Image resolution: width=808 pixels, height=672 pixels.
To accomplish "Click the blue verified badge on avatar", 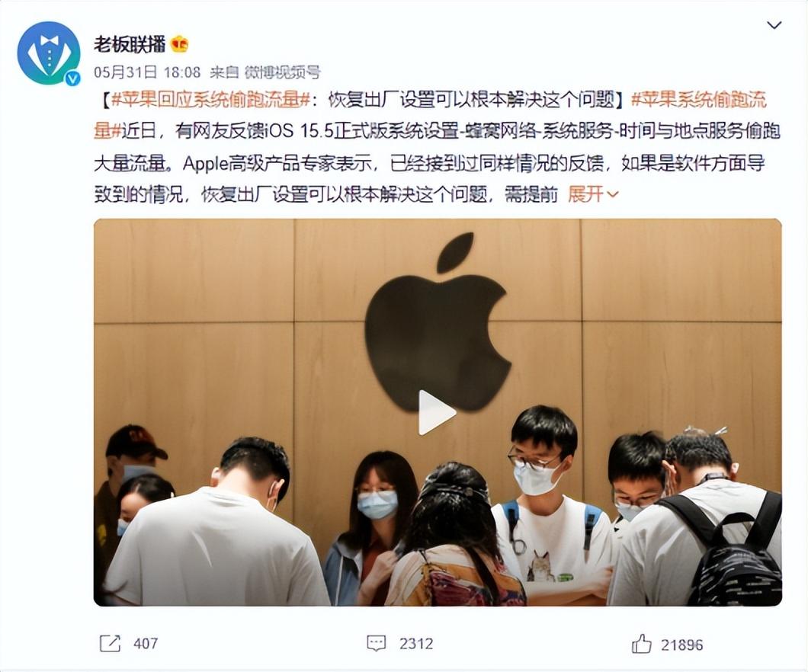I will (x=72, y=77).
